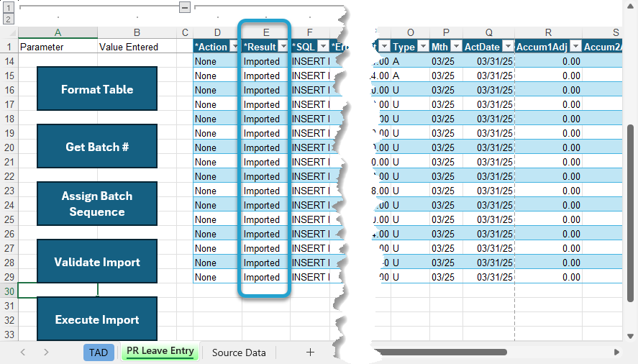Click the '0.00' Accum1Adj cell in row 29
Viewport: 638px width, 364px height.
548,277
